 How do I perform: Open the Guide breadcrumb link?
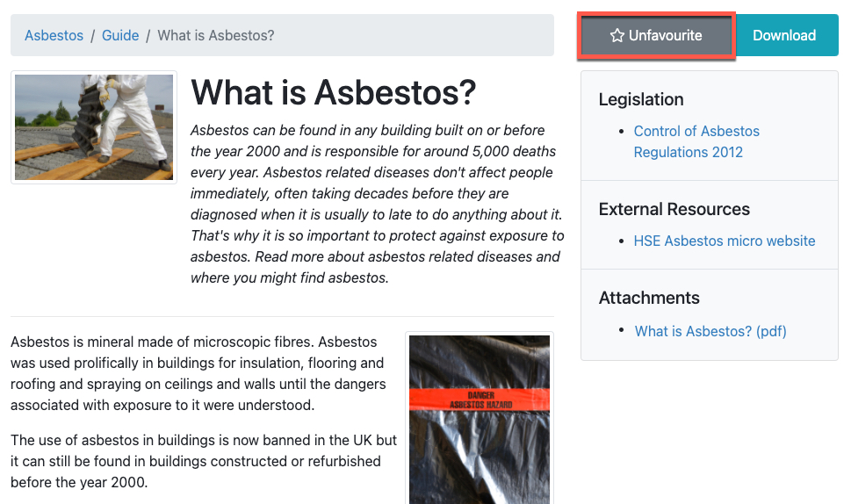point(120,36)
